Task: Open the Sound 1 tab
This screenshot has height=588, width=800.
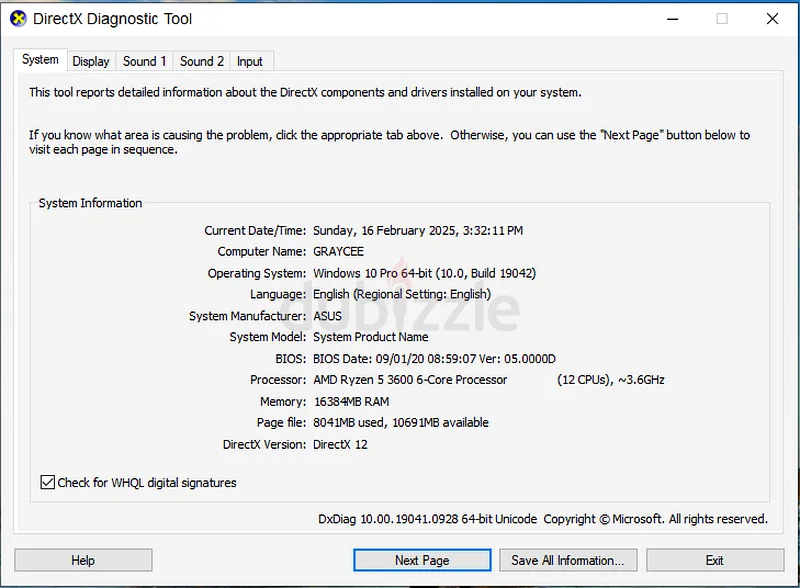Action: tap(144, 61)
